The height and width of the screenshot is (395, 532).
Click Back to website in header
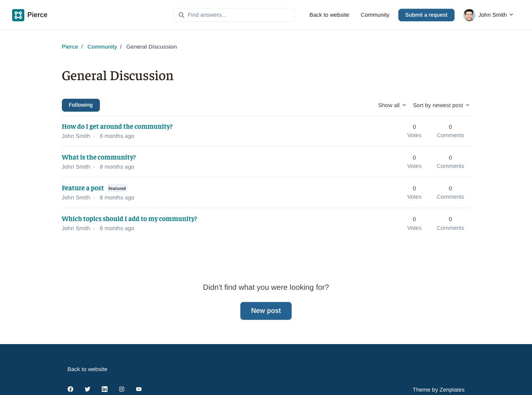point(329,15)
